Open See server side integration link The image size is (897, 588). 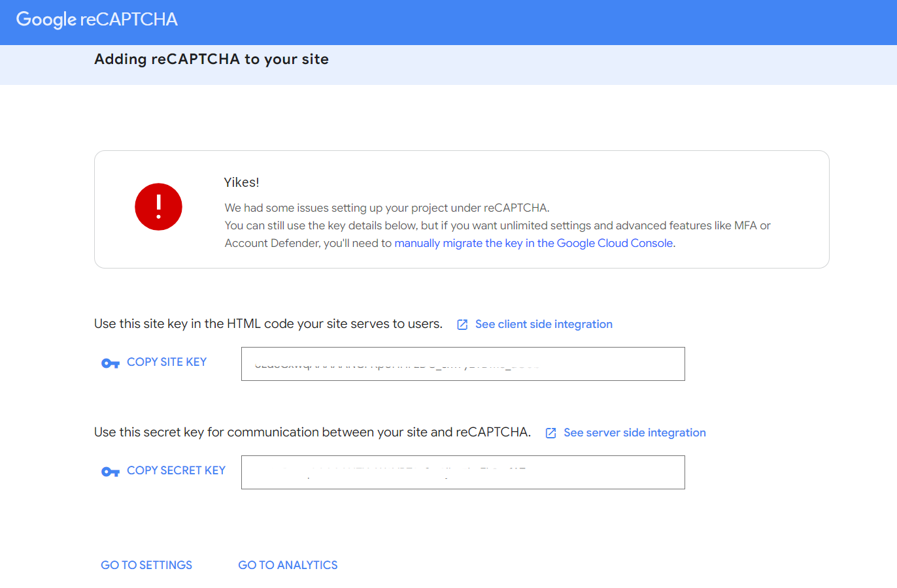pyautogui.click(x=635, y=433)
